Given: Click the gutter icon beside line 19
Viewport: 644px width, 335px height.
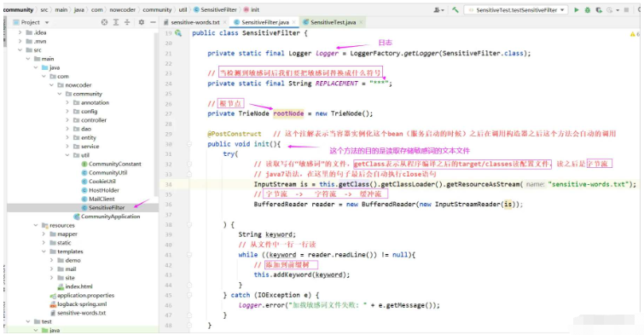Looking at the screenshot, I should (x=178, y=33).
